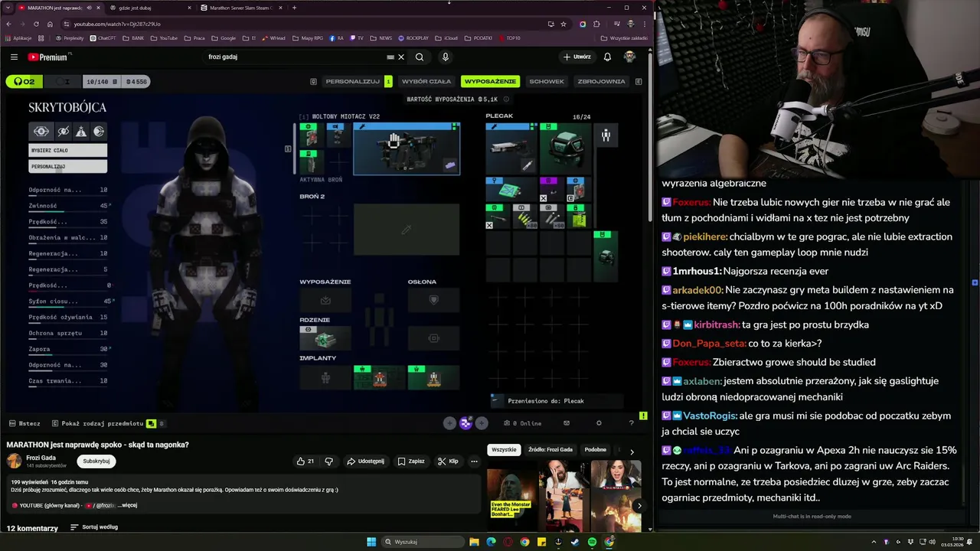Click the in-game help question mark
The width and height of the screenshot is (980, 551).
click(x=631, y=423)
